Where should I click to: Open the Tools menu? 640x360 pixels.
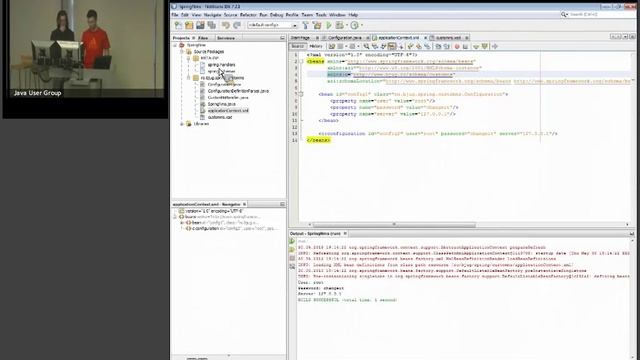click(x=321, y=15)
